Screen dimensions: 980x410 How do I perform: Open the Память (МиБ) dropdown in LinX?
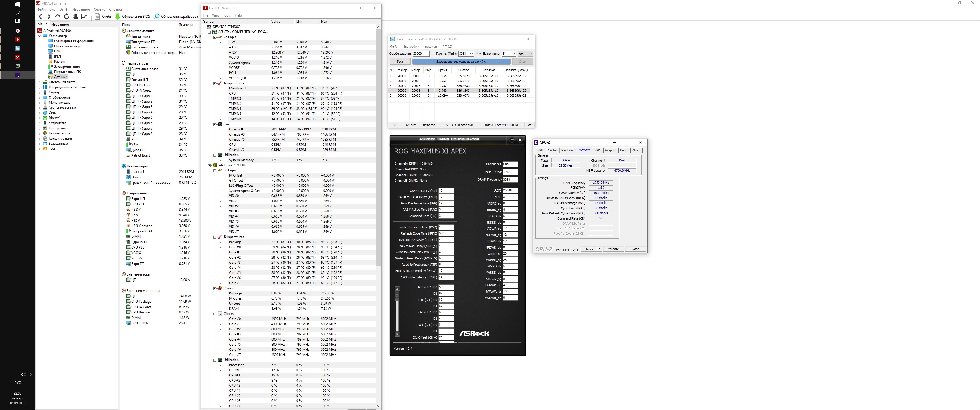point(471,54)
